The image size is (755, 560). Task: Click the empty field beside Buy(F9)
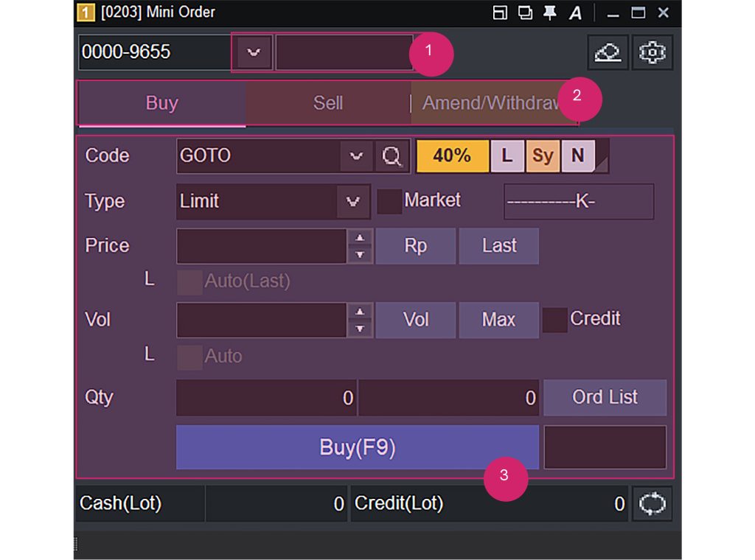click(605, 447)
